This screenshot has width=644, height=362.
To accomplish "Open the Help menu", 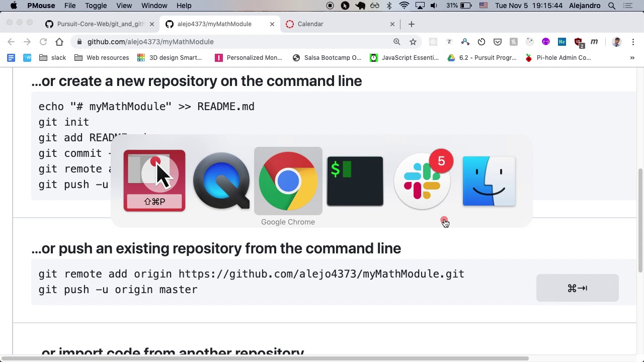I will [x=184, y=6].
